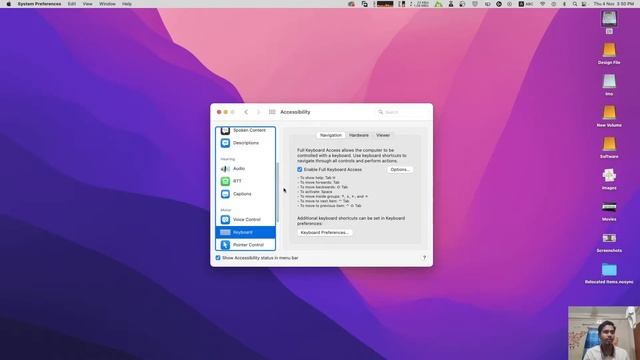The height and width of the screenshot is (360, 640).
Task: Open the RTT accessibility settings
Action: (245, 181)
